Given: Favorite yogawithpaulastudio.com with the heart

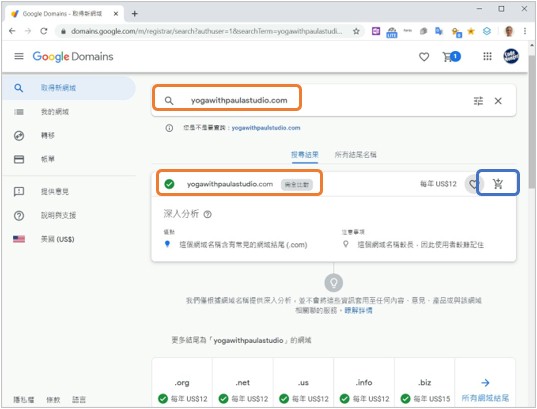Looking at the screenshot, I should [473, 184].
